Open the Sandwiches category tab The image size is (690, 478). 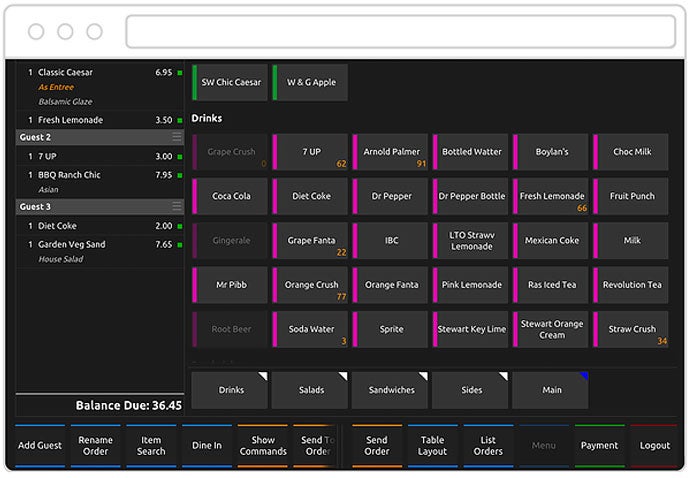coord(390,390)
